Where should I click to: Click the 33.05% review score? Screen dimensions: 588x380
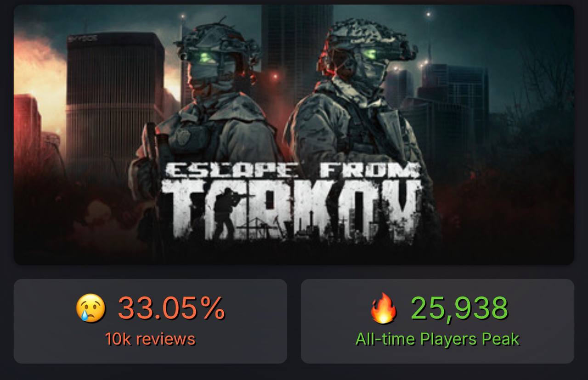point(171,308)
